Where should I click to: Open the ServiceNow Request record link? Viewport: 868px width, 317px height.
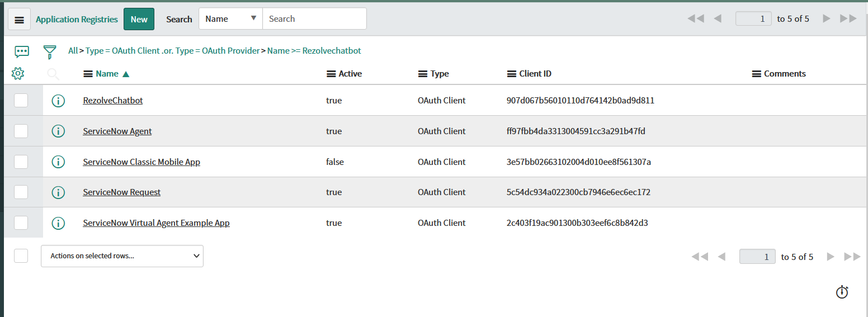coord(122,192)
